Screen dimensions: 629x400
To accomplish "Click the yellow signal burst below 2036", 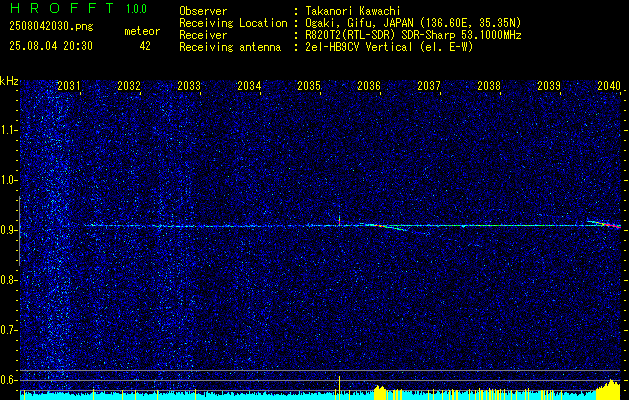I will (x=379, y=392).
